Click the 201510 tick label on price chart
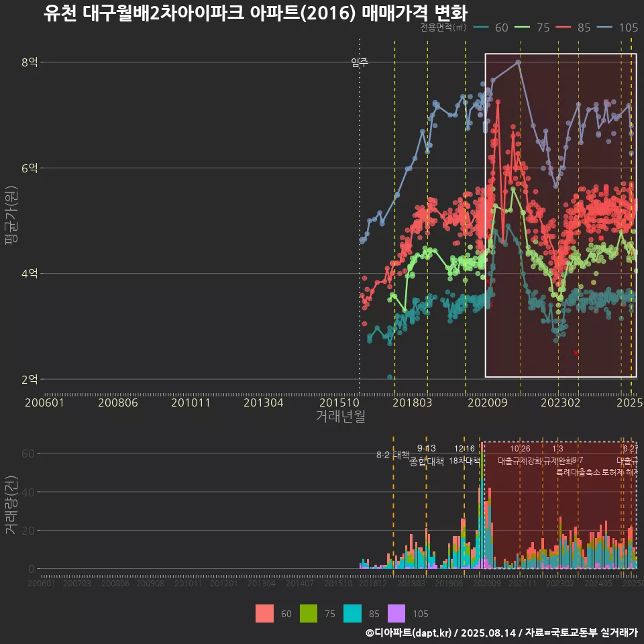This screenshot has height=644, width=644. click(x=339, y=402)
